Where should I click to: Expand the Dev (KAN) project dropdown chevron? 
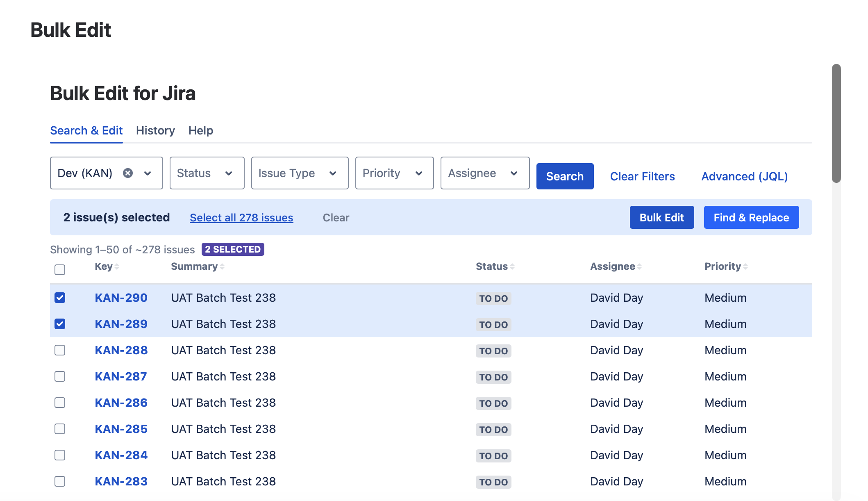(x=148, y=173)
